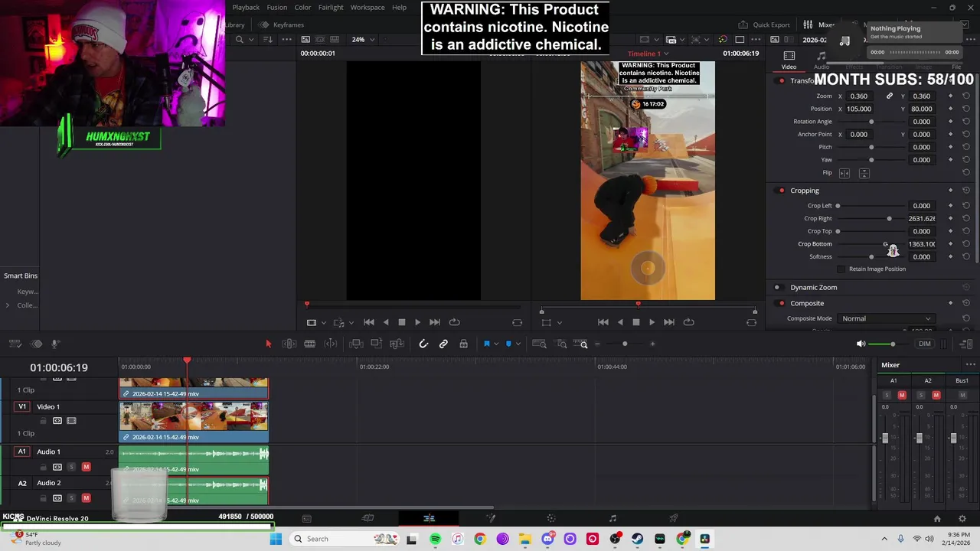
Task: Expand the Collections smart bin
Action: [8, 305]
